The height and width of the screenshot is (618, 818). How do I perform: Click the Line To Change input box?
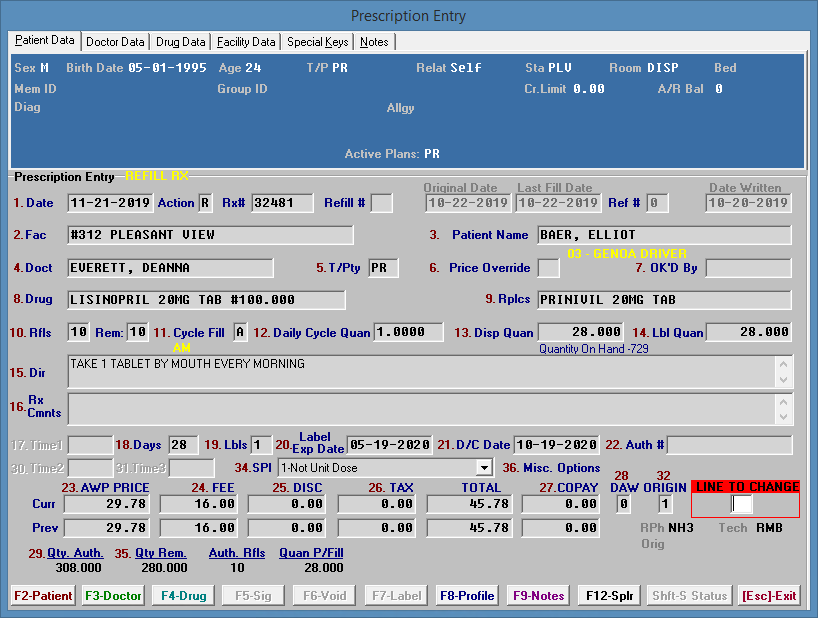pos(741,504)
